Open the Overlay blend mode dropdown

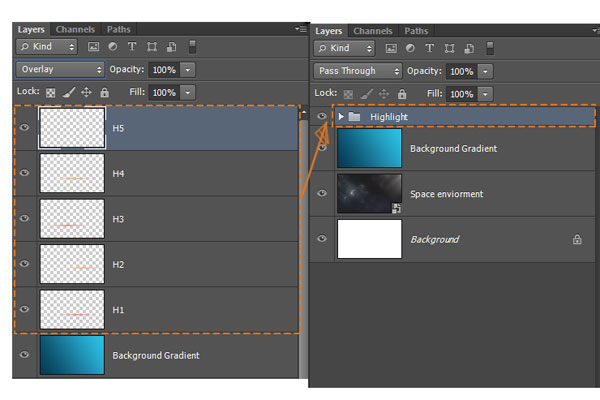[60, 69]
